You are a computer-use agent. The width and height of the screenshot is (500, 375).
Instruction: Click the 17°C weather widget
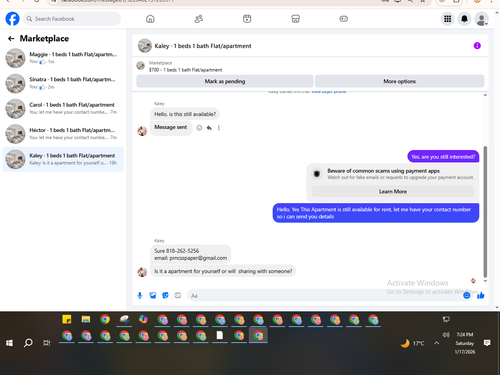pos(413,343)
